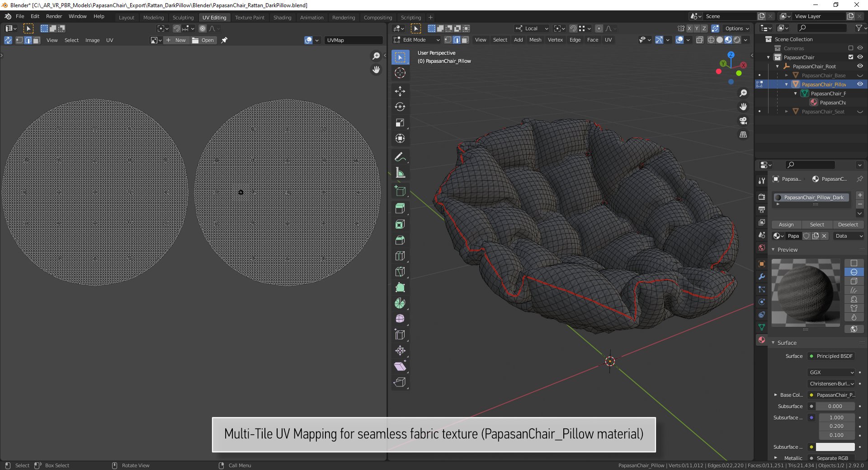Viewport: 868px width, 470px height.
Task: Choose the Bevel tool
Action: pyautogui.click(x=400, y=240)
